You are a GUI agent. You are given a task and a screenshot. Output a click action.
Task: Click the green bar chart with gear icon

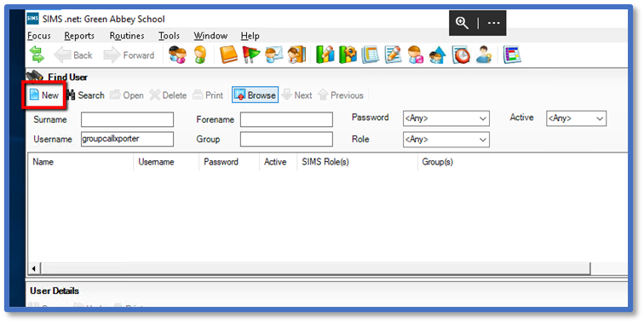tap(348, 55)
